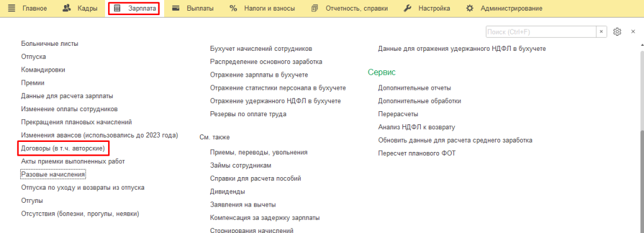Click the wrench icon of Настройка section
644x233 pixels.
coord(408,8)
